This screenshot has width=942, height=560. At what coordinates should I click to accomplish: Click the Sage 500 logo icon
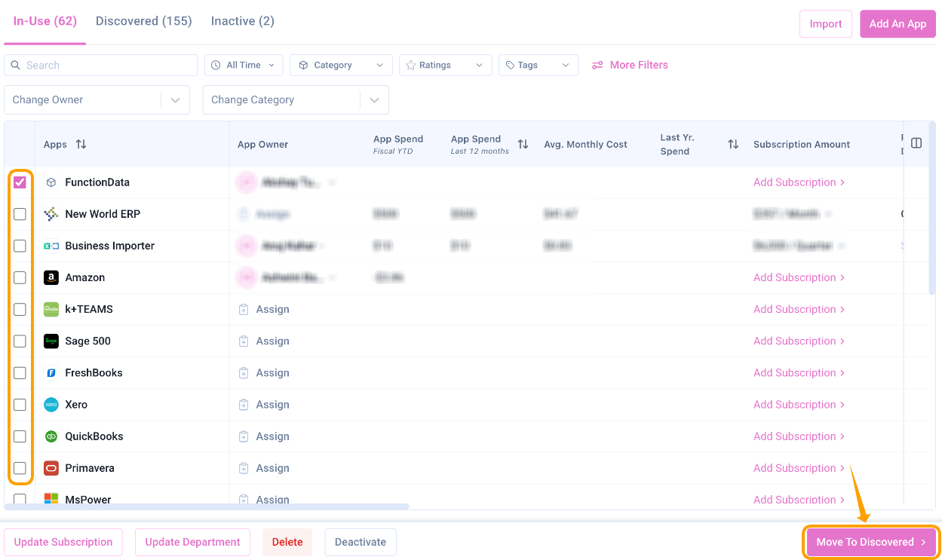click(x=51, y=341)
